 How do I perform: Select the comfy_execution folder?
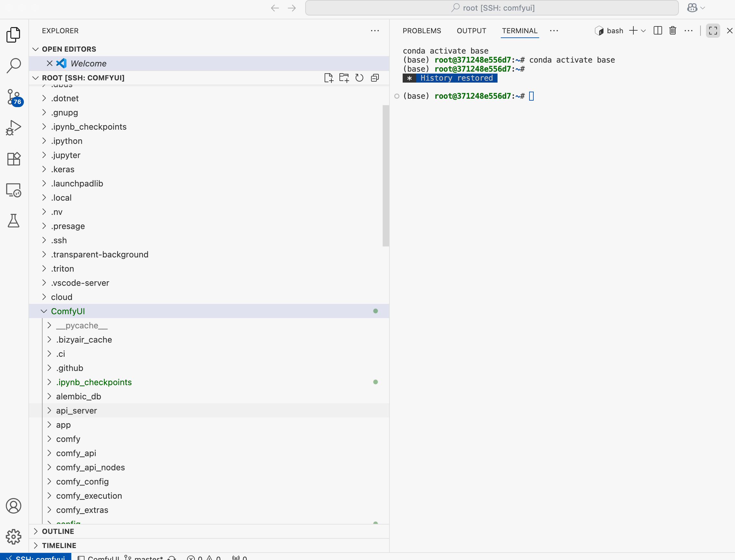[209, 496]
